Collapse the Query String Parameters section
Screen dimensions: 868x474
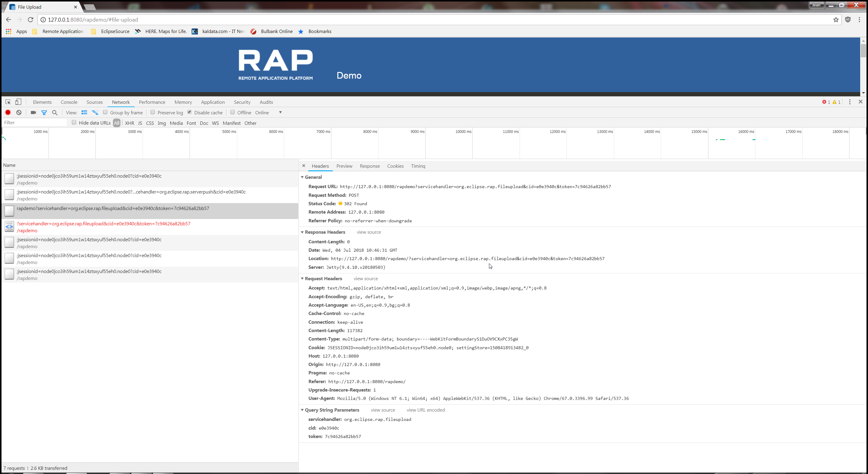click(302, 410)
